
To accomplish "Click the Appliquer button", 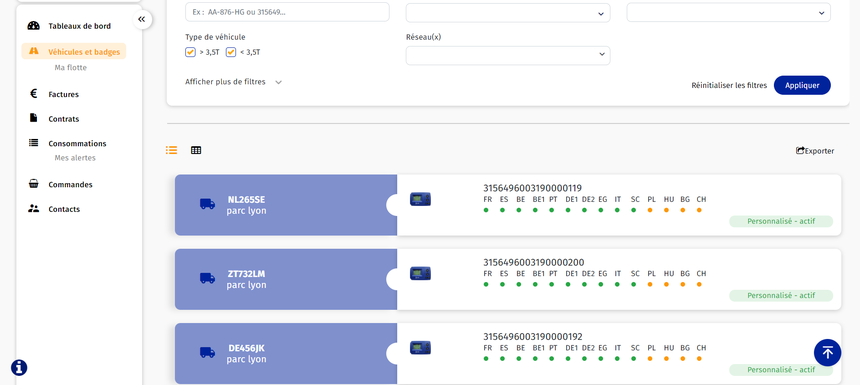I will 802,85.
